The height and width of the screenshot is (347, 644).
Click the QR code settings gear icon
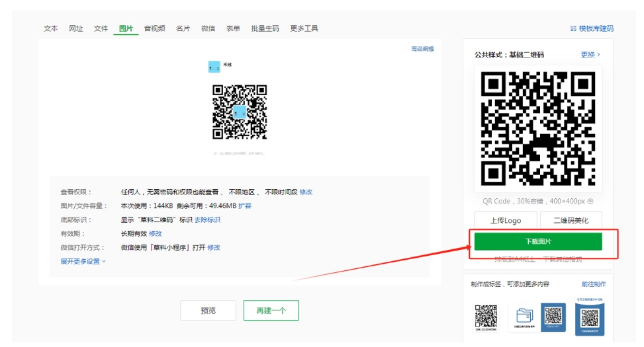pyautogui.click(x=590, y=202)
